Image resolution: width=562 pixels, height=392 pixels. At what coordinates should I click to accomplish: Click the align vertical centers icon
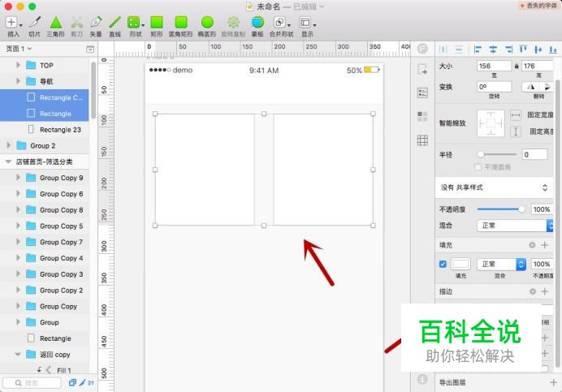pos(538,49)
